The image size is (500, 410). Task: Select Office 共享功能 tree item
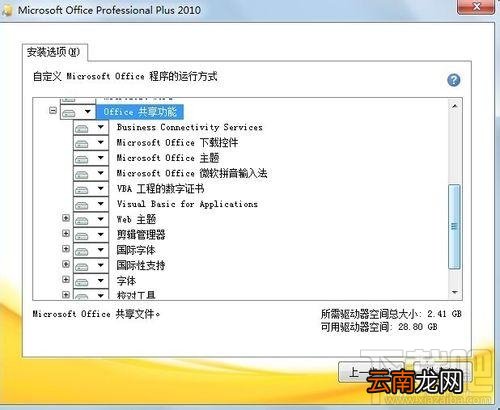click(140, 112)
